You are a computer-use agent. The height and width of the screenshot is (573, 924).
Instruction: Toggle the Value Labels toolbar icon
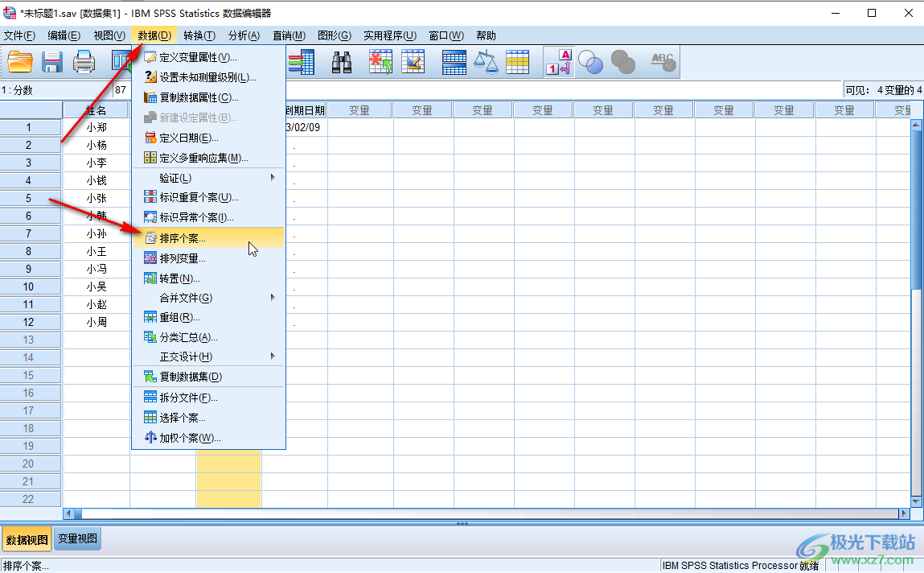click(x=558, y=62)
